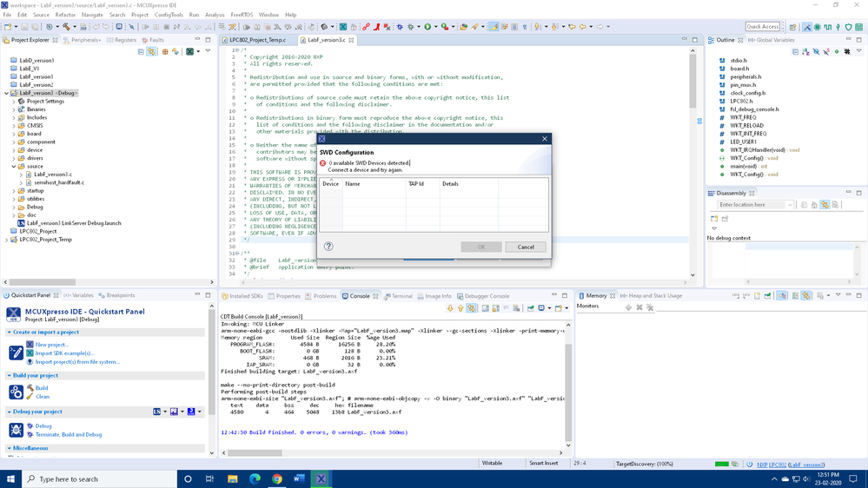Open the Clocks perspective waveform icon
868x488 pixels.
pos(828,27)
